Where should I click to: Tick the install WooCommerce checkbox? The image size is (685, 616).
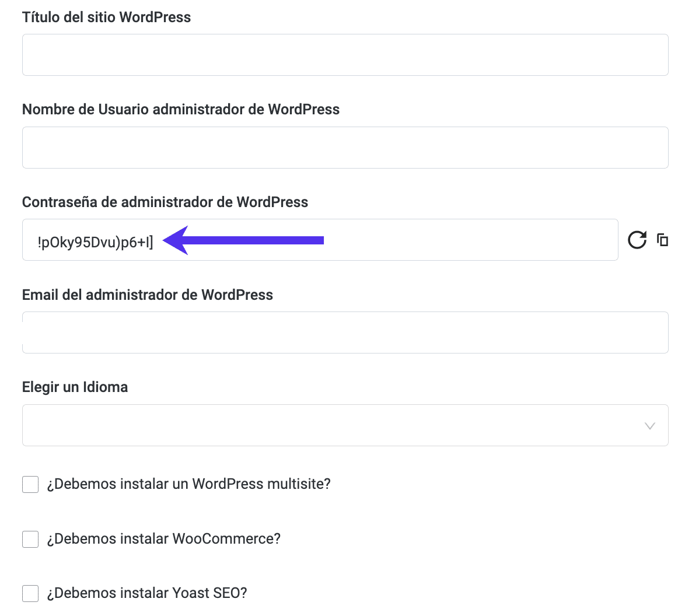click(30, 539)
